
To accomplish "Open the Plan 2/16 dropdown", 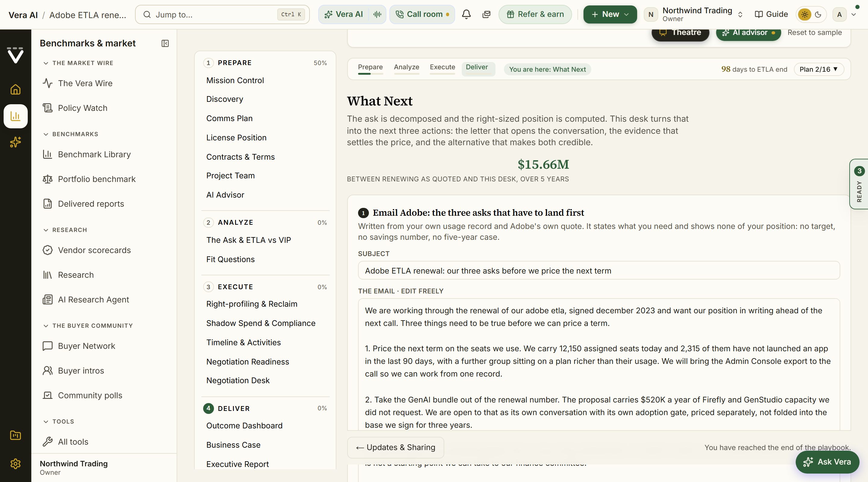I will click(x=819, y=69).
